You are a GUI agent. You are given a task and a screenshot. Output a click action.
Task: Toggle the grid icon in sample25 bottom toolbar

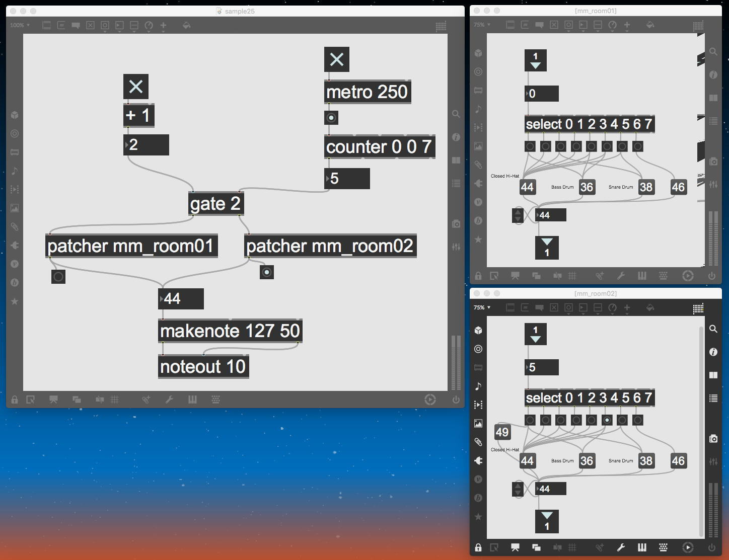coord(115,399)
